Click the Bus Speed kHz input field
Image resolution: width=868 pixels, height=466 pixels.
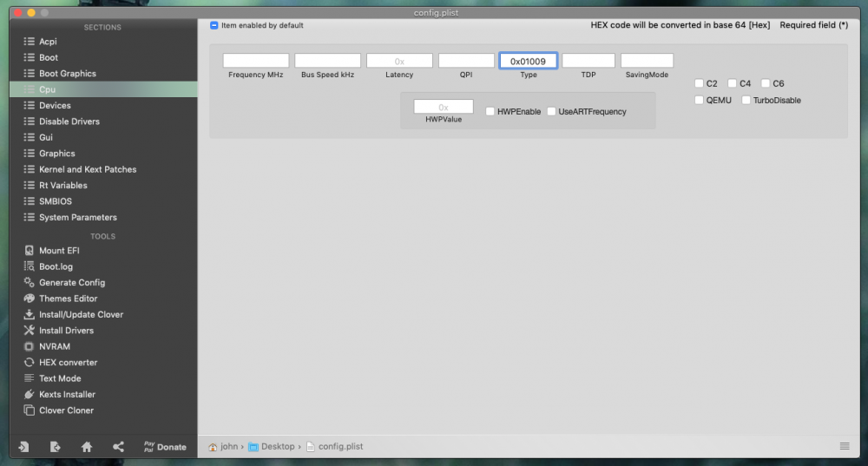click(x=328, y=61)
